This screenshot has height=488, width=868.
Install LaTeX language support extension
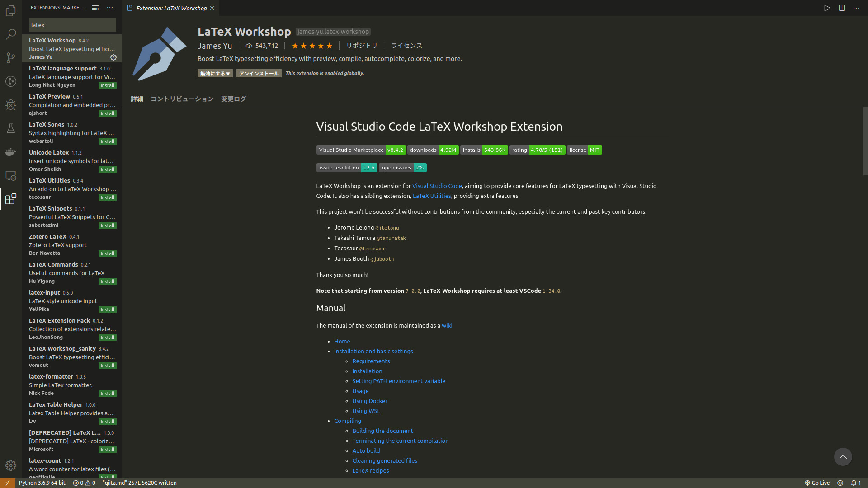[x=108, y=85]
